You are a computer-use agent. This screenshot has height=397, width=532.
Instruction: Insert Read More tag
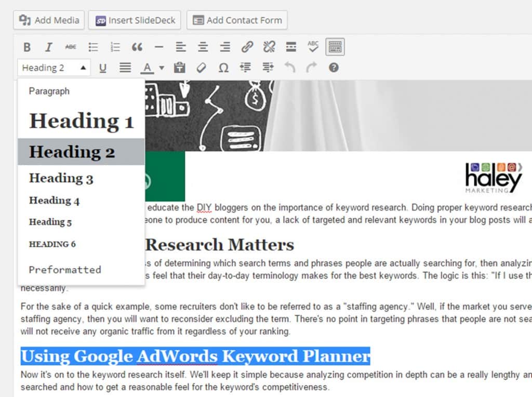(291, 47)
